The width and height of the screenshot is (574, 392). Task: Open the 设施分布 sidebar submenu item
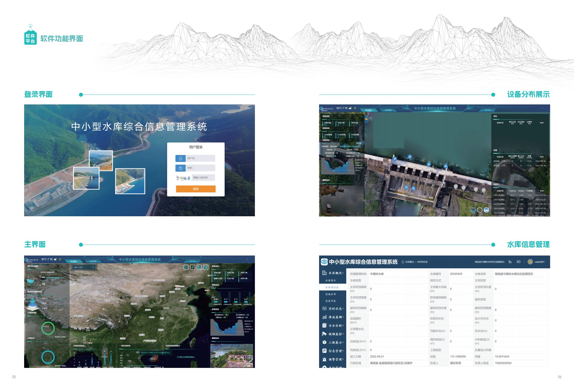point(331,294)
